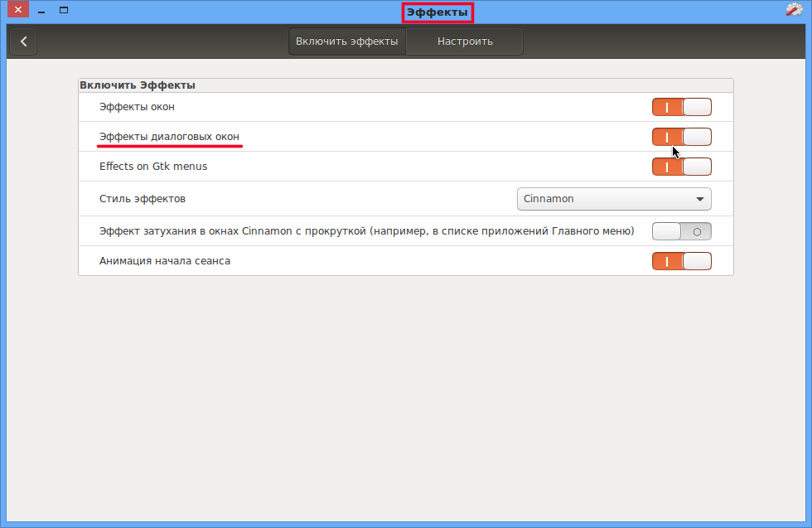Click the Эффект затухания в окнах Cinnamon text

[x=366, y=231]
